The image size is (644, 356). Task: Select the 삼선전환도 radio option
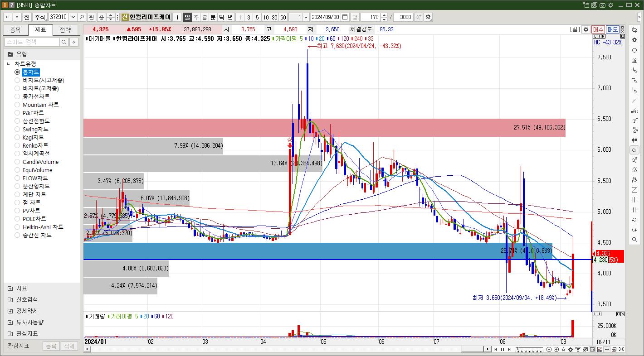[x=17, y=121]
